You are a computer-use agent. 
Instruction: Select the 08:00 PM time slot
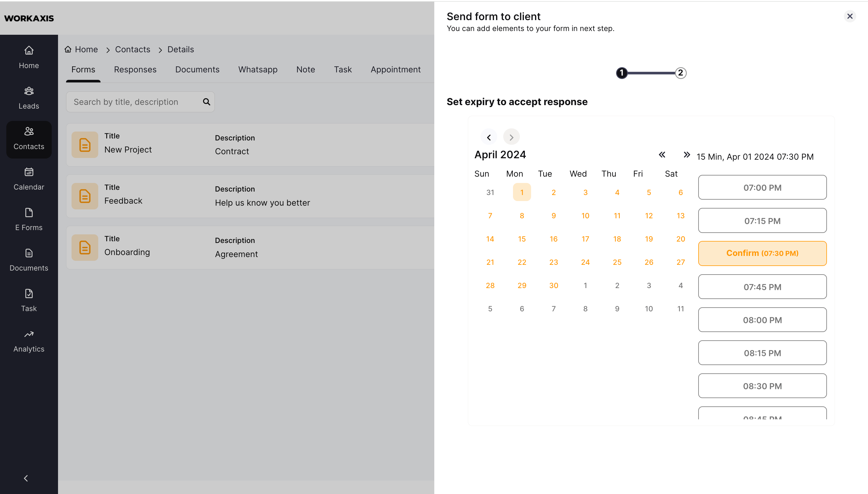click(762, 320)
